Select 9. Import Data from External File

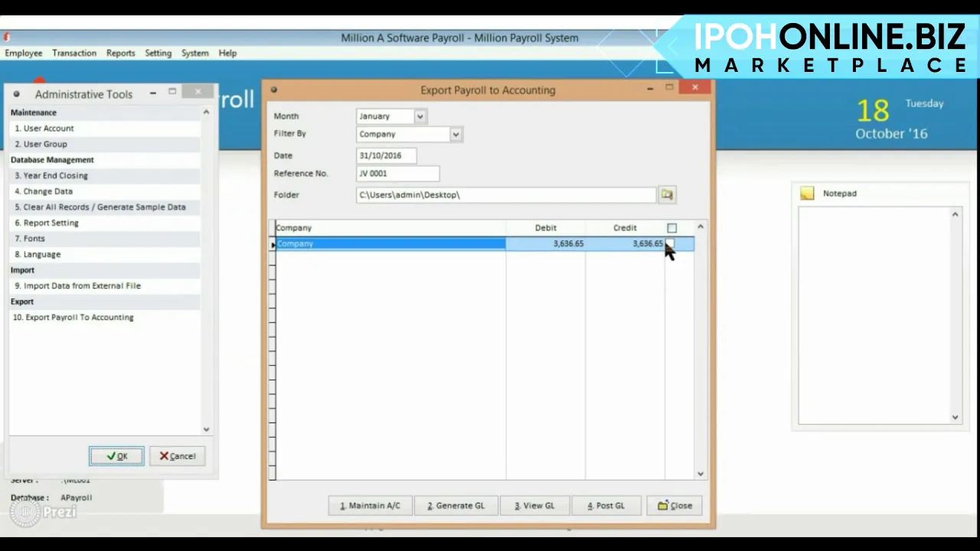tap(105, 285)
